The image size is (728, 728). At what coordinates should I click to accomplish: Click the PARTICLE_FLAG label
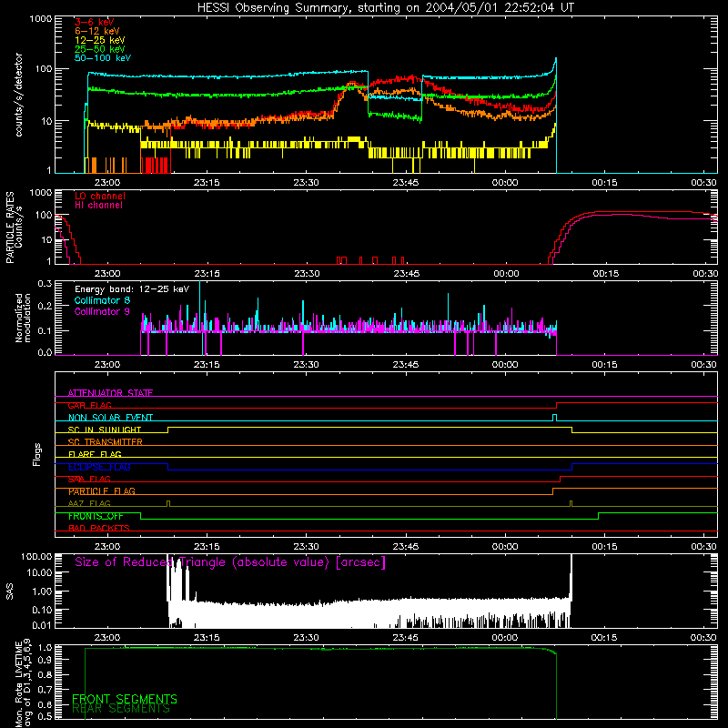102,491
